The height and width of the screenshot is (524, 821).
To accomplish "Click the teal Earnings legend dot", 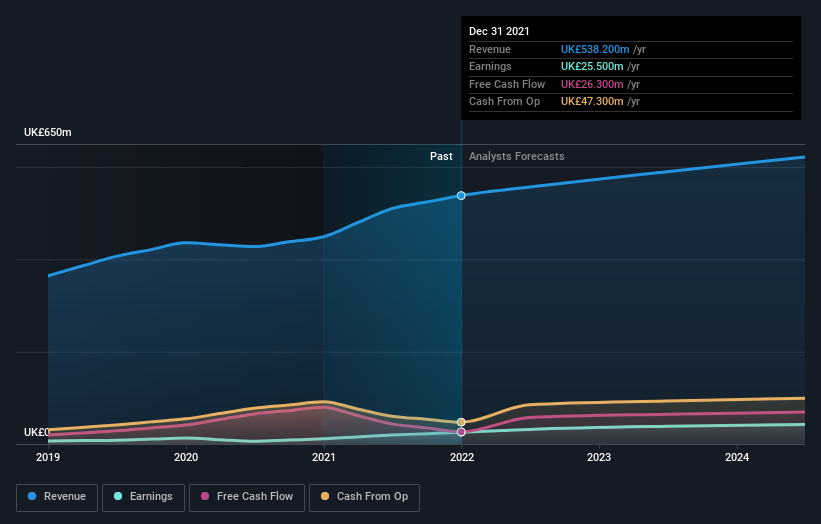I will pos(118,496).
